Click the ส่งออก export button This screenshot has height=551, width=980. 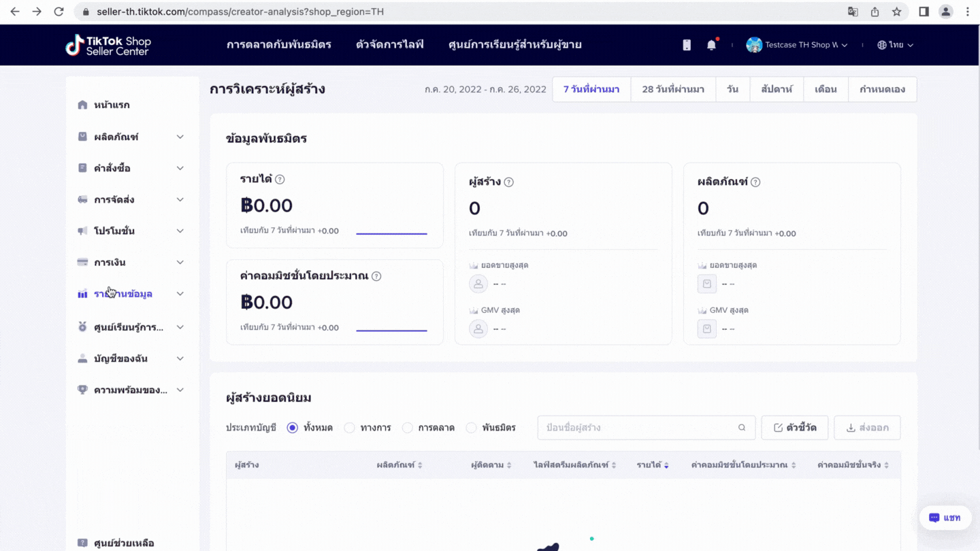coord(867,428)
